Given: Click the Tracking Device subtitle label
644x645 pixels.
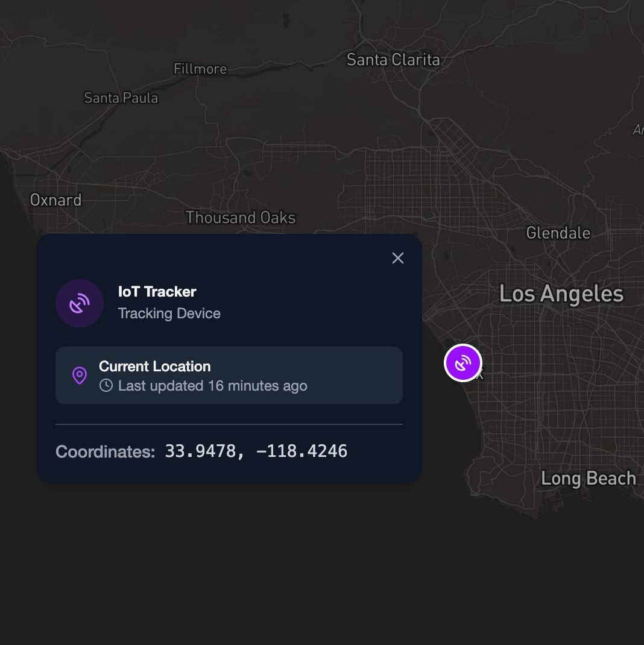Looking at the screenshot, I should [169, 313].
